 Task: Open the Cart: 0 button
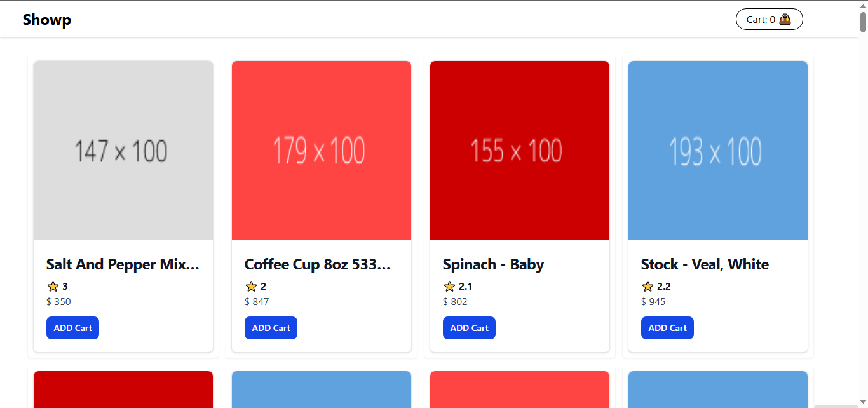[x=769, y=19]
